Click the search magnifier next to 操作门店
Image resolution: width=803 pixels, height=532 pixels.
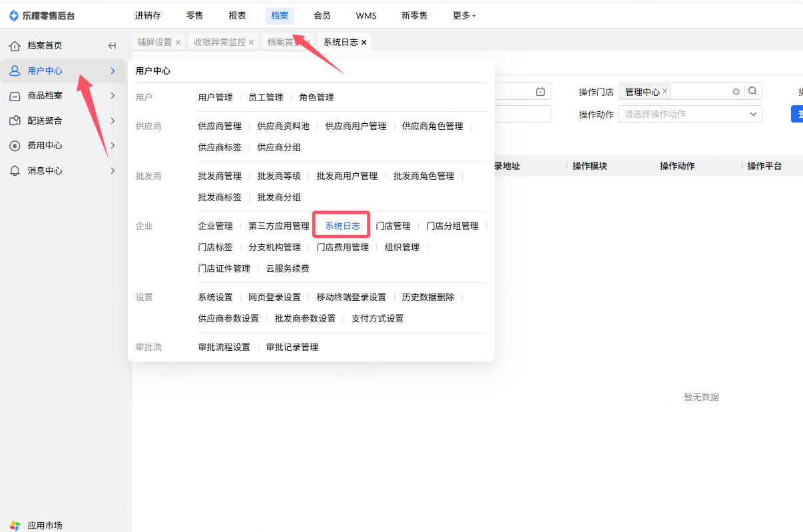[752, 91]
